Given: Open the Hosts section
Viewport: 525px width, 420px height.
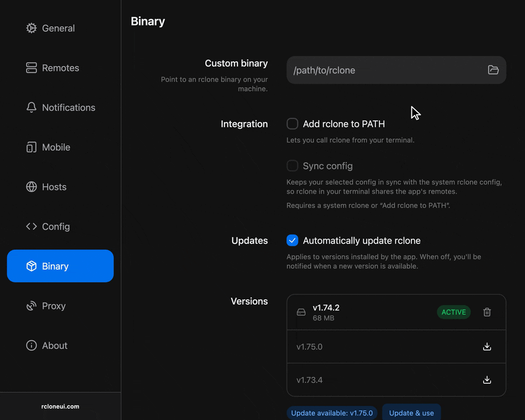Looking at the screenshot, I should (x=60, y=187).
